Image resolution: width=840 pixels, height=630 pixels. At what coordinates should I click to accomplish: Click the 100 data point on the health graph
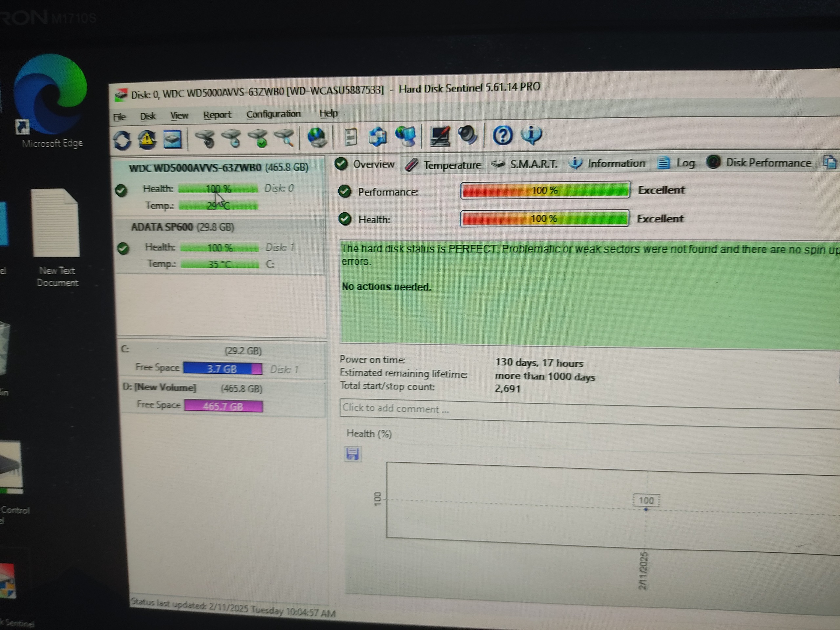coord(646,501)
